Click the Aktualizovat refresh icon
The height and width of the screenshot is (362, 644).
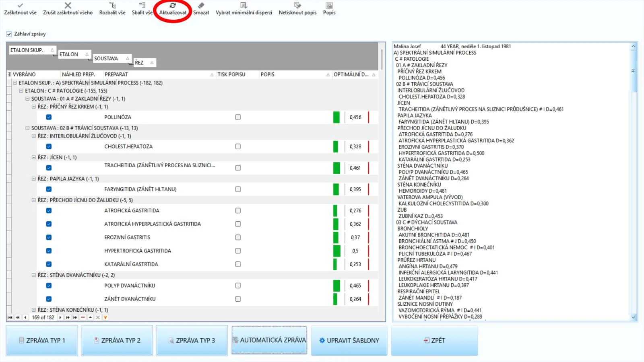(x=173, y=5)
